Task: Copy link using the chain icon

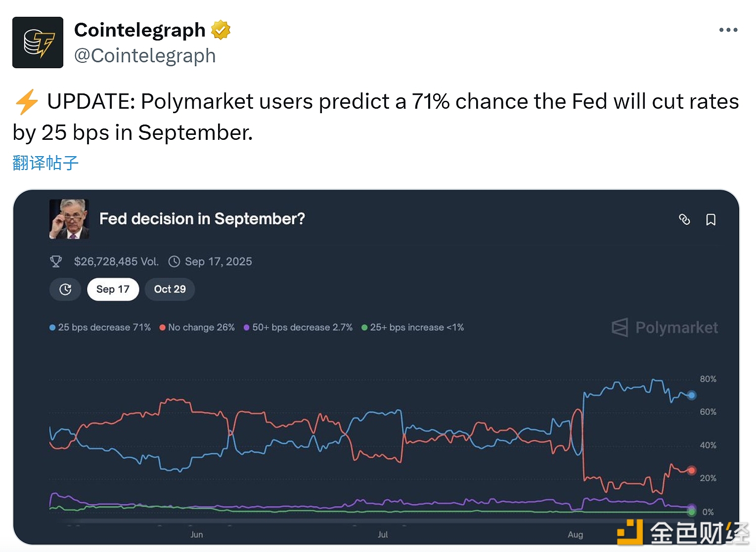Action: 684,219
